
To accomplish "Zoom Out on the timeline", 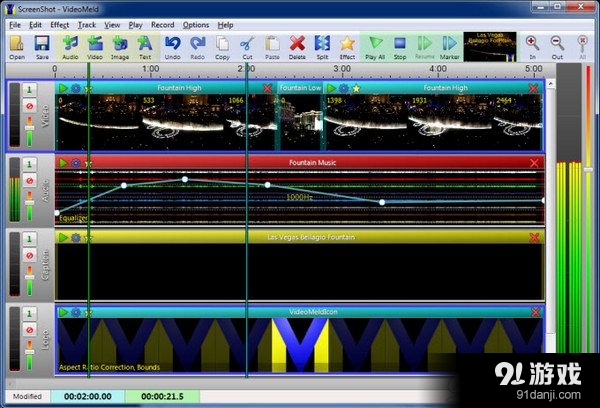I will (x=557, y=47).
